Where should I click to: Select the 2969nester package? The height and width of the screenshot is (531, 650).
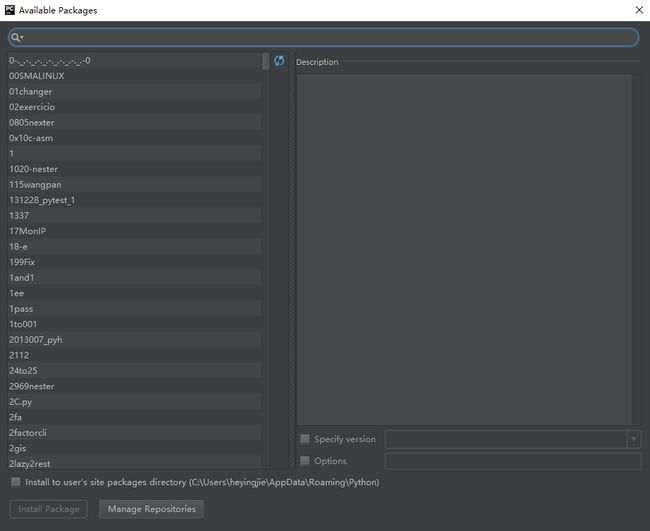click(x=135, y=386)
